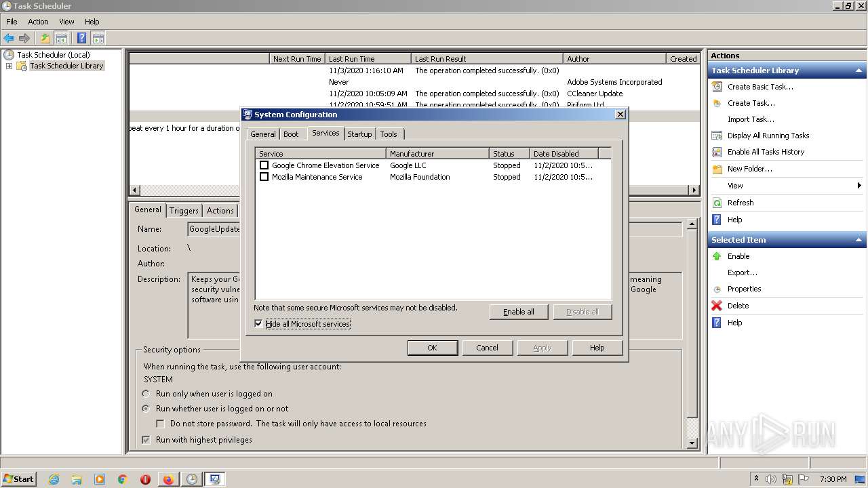
Task: Open the Triggers tab in task details
Action: click(184, 211)
